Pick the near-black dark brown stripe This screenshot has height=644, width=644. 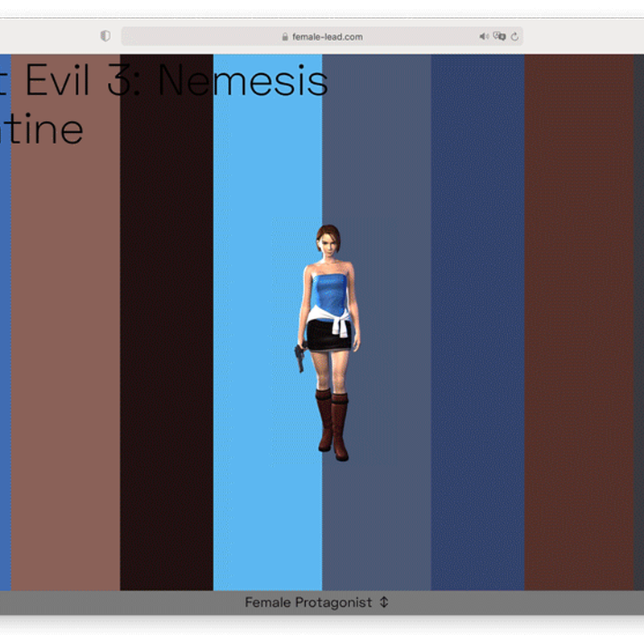[x=166, y=362]
